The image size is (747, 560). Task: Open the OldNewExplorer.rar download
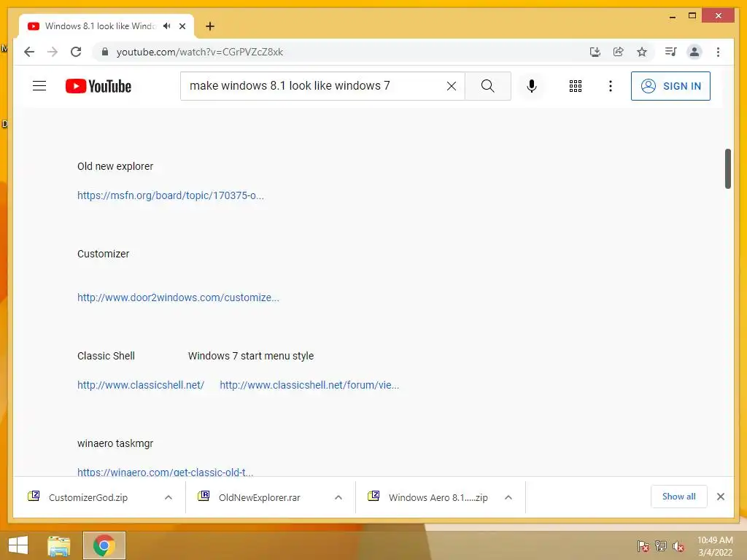259,497
